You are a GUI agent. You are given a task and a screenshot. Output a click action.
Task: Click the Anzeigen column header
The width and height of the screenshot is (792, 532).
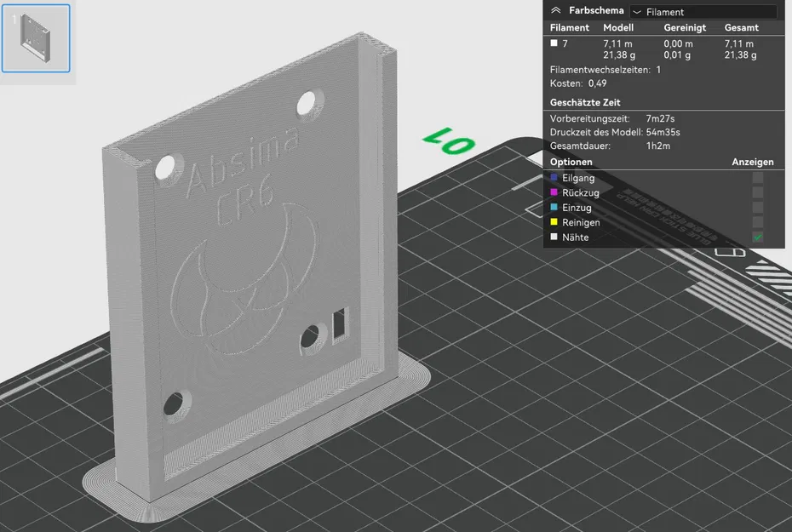753,162
